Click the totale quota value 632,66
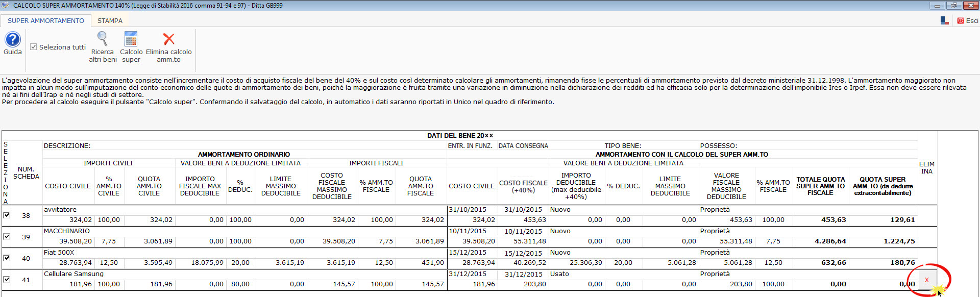Screen dimensions: 980x297 click(x=834, y=263)
